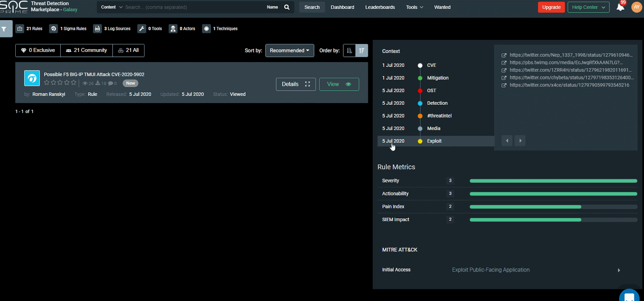Open the Dashboard tab

pyautogui.click(x=343, y=7)
